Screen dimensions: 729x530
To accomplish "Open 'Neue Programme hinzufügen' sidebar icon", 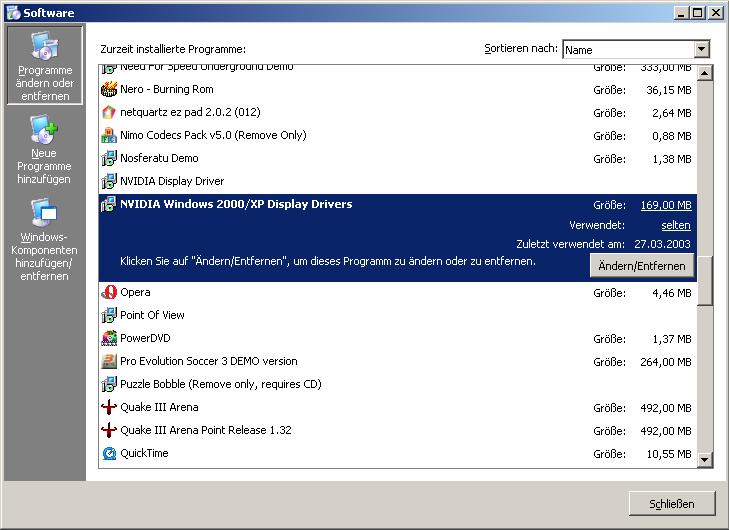I will [44, 149].
